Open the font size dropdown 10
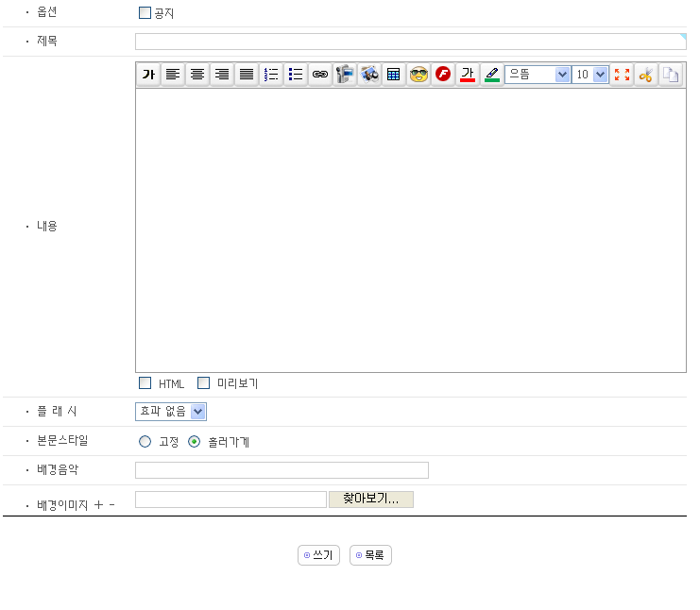The height and width of the screenshot is (610, 700). pos(590,74)
